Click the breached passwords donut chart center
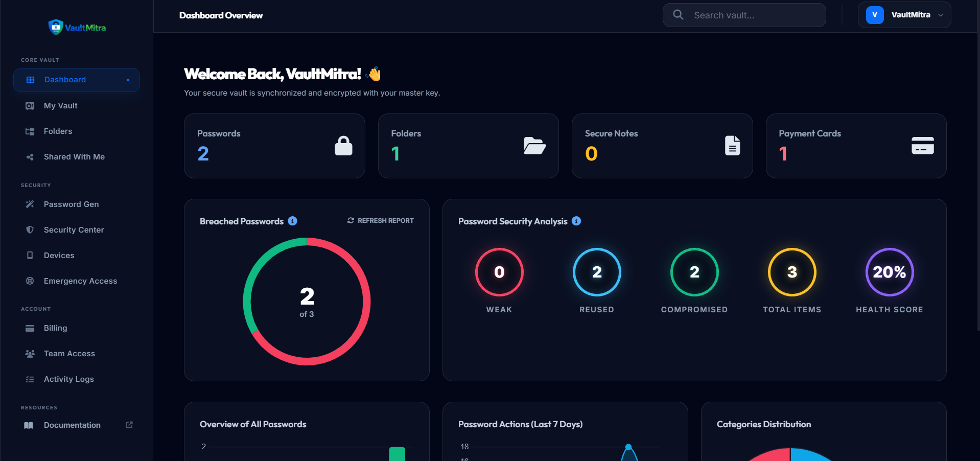Image resolution: width=980 pixels, height=461 pixels. 307,302
